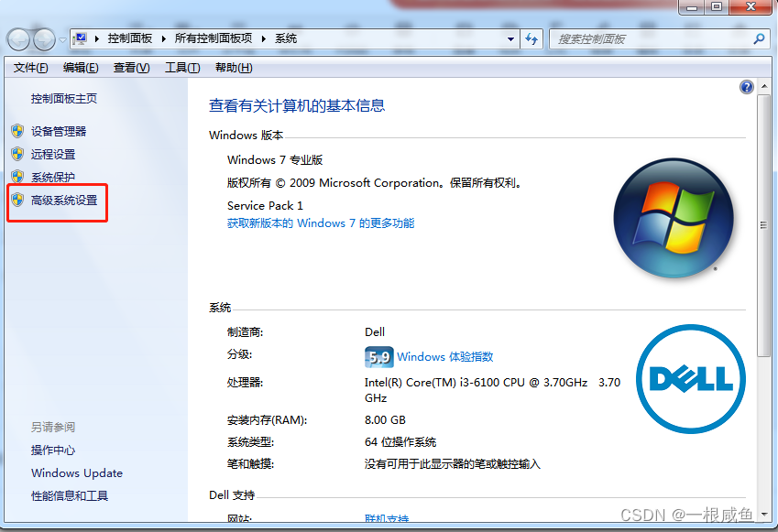Click the blue help question mark icon

747,87
